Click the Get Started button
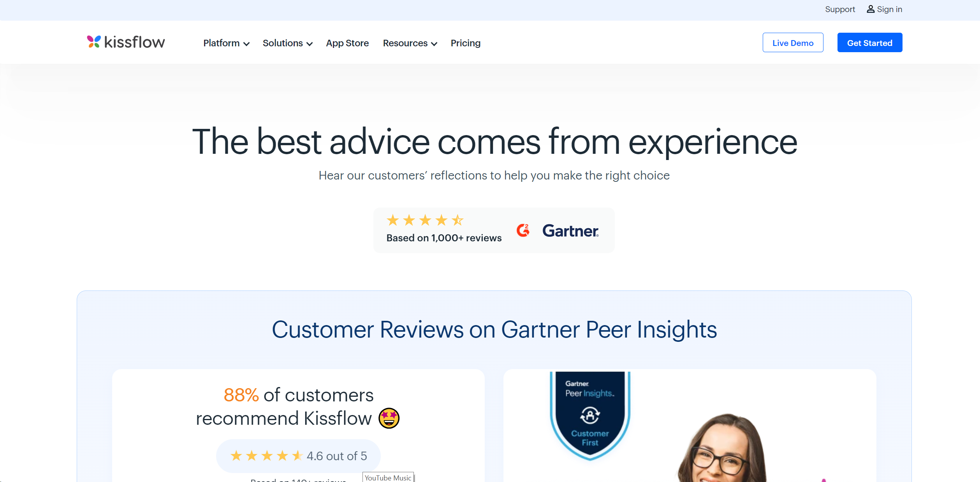 [870, 42]
